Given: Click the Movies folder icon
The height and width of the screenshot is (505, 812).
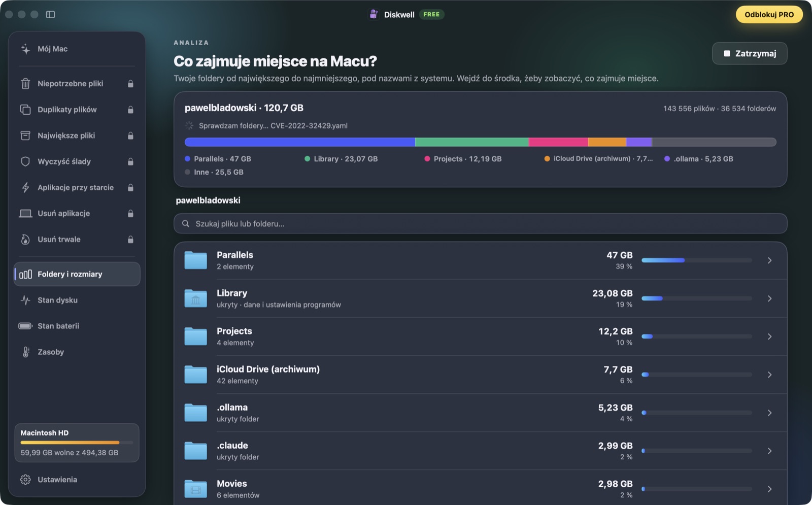Looking at the screenshot, I should 195,489.
